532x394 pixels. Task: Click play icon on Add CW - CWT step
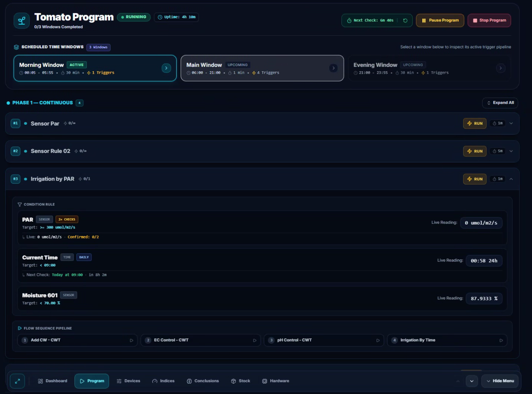click(x=132, y=341)
